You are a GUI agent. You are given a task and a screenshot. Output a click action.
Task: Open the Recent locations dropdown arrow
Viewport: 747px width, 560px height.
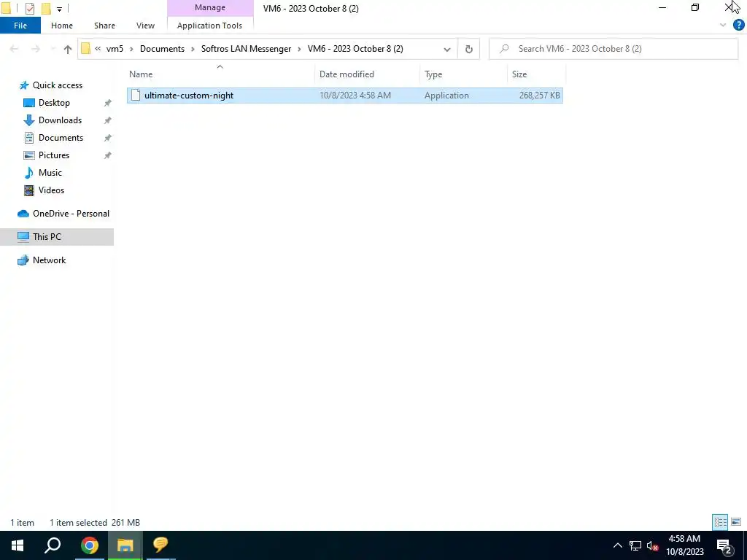click(53, 49)
